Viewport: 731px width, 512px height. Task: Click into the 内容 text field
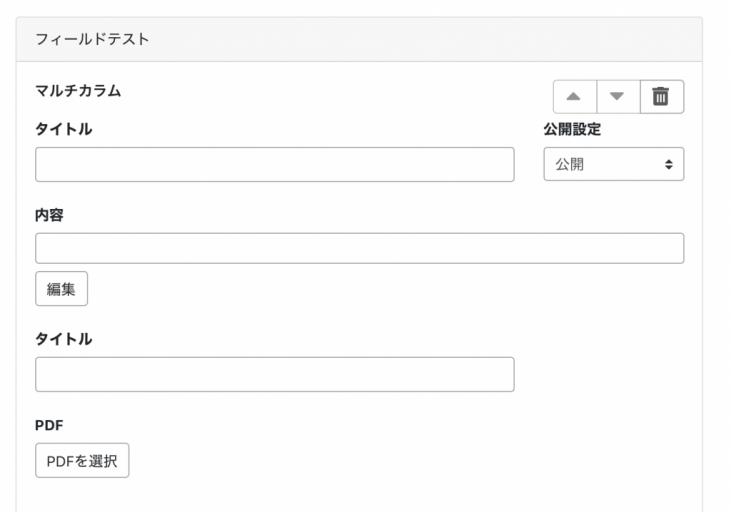click(359, 248)
